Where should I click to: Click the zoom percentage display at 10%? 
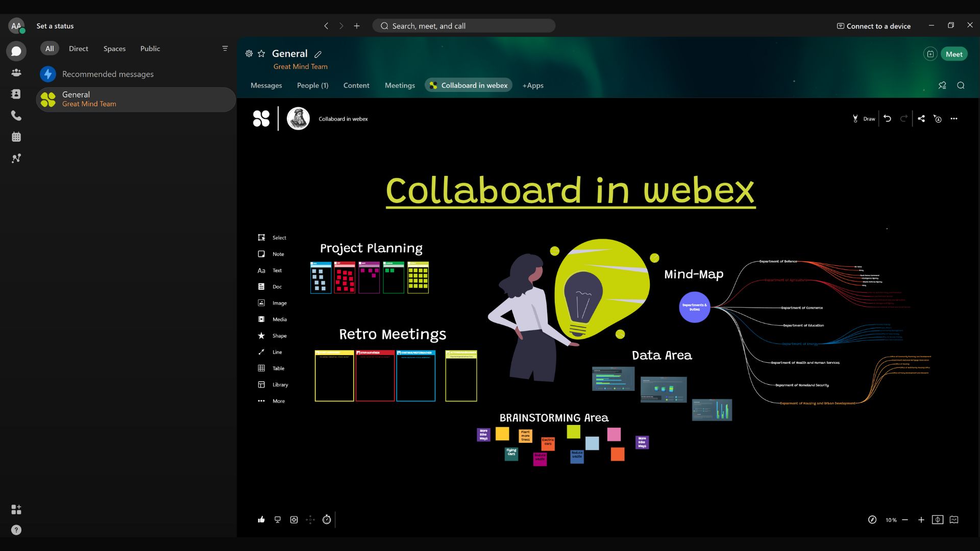coord(891,519)
